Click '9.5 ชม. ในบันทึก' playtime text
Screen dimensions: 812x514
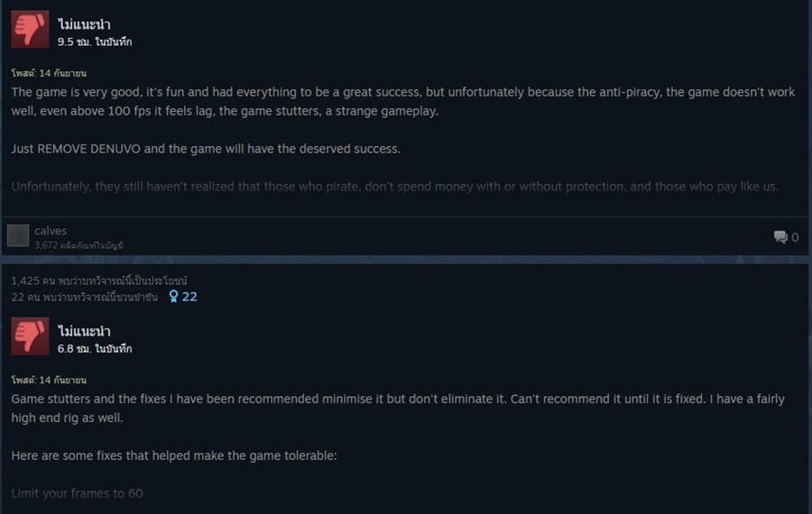pyautogui.click(x=95, y=41)
